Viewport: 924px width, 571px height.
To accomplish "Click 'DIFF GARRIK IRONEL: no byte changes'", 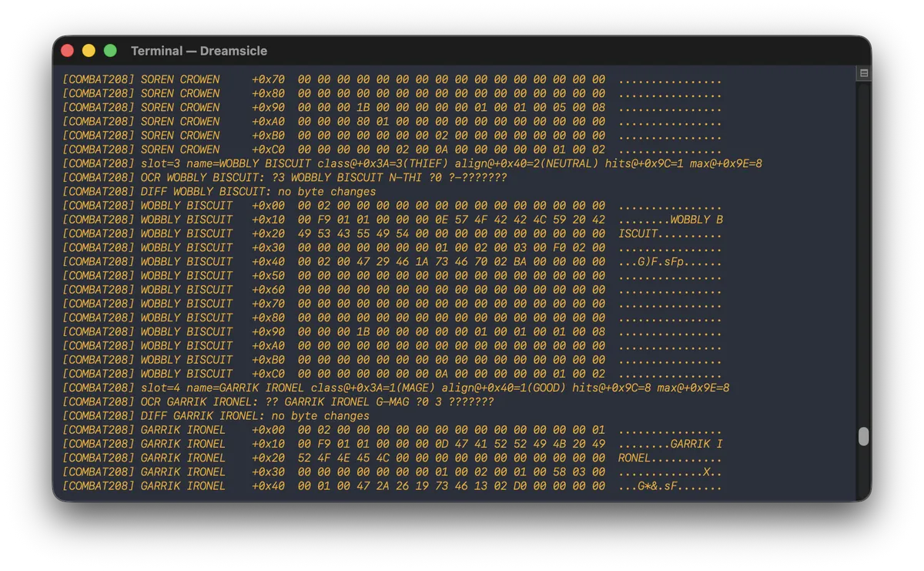I will [216, 415].
